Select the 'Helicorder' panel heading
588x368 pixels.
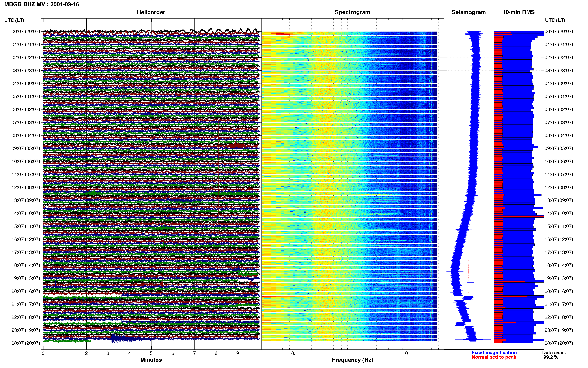click(151, 12)
